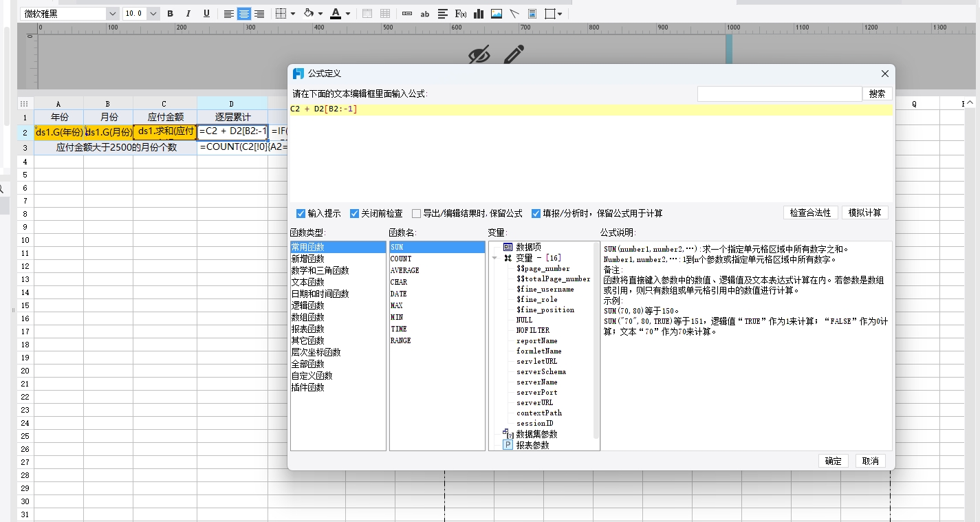Image resolution: width=980 pixels, height=522 pixels.
Task: Select COUNT in function name list
Action: click(x=401, y=259)
